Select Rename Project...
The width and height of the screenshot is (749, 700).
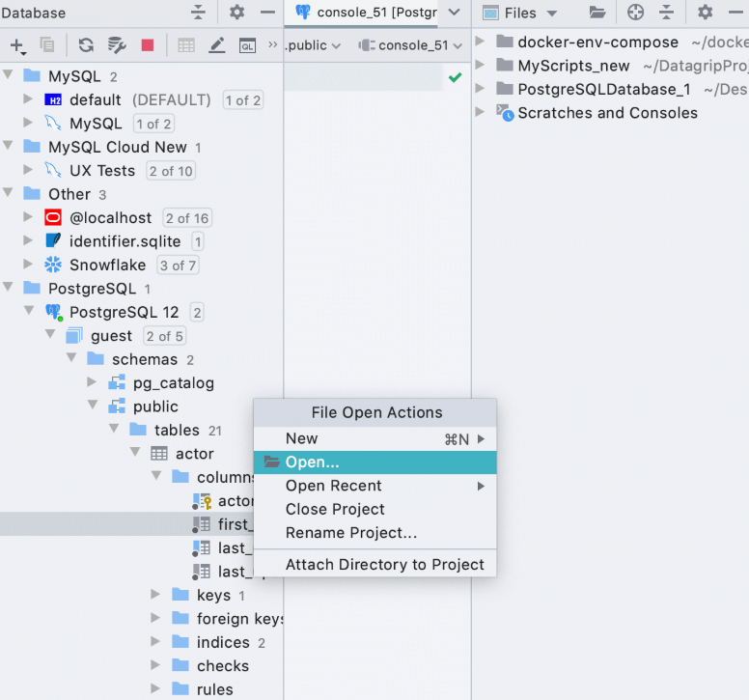[x=374, y=533]
